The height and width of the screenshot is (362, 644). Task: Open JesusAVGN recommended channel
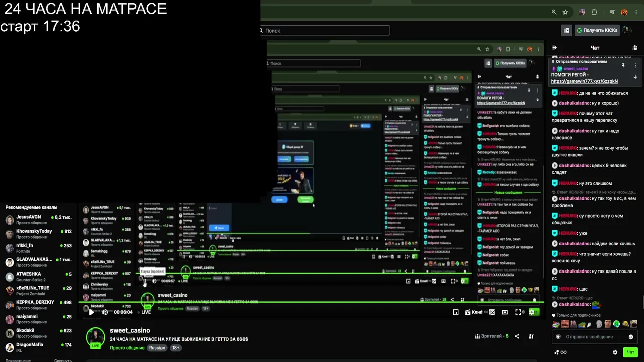38,219
